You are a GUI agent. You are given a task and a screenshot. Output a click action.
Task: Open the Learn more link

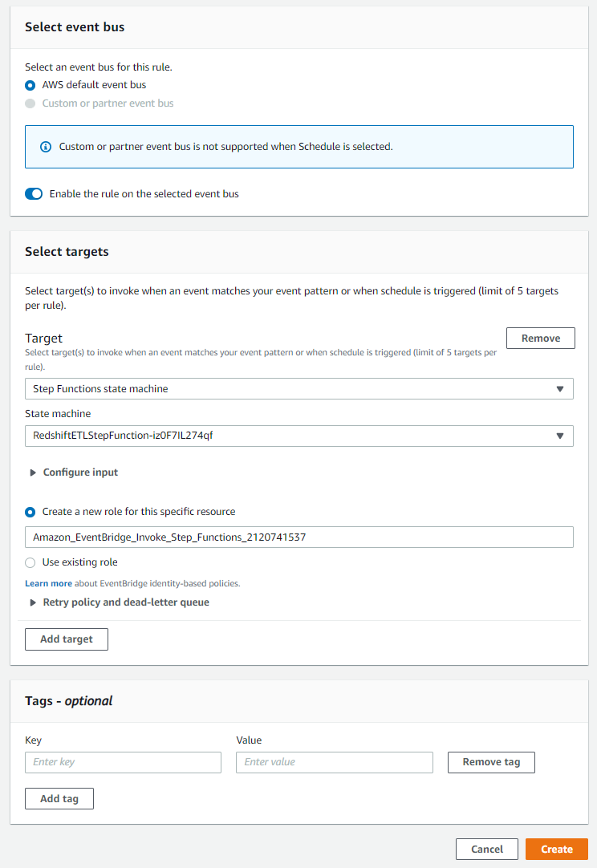pos(48,583)
